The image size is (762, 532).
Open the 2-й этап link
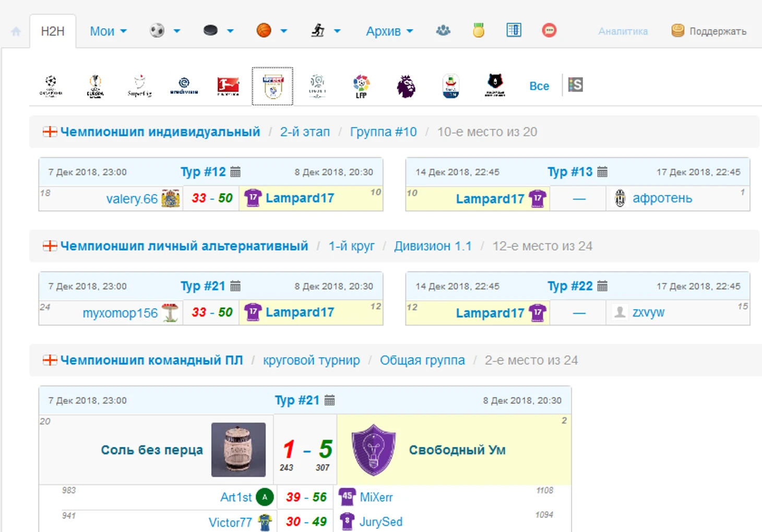pos(305,132)
